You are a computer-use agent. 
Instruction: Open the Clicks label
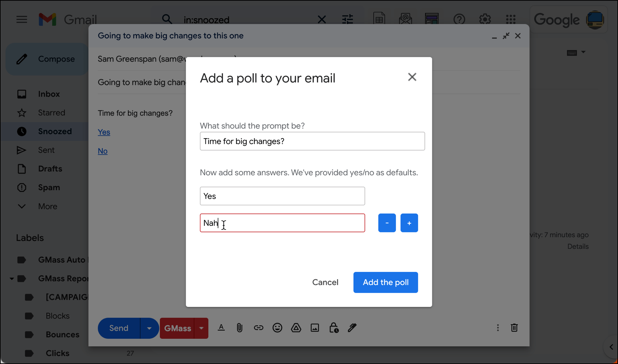[x=58, y=353]
